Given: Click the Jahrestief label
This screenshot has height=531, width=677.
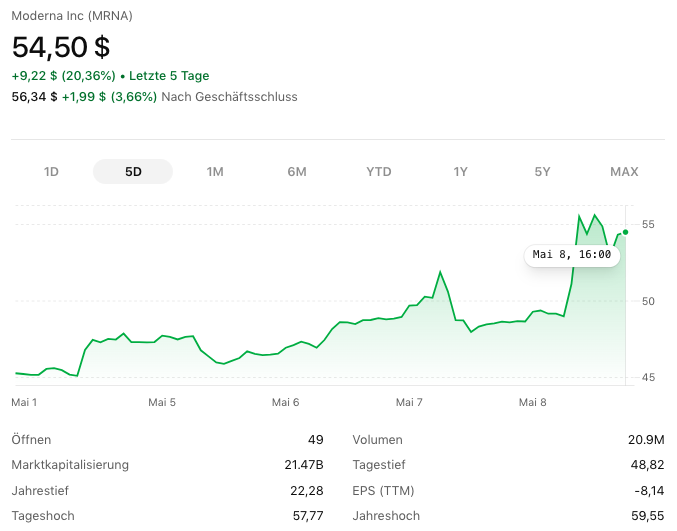Looking at the screenshot, I should pyautogui.click(x=40, y=491).
